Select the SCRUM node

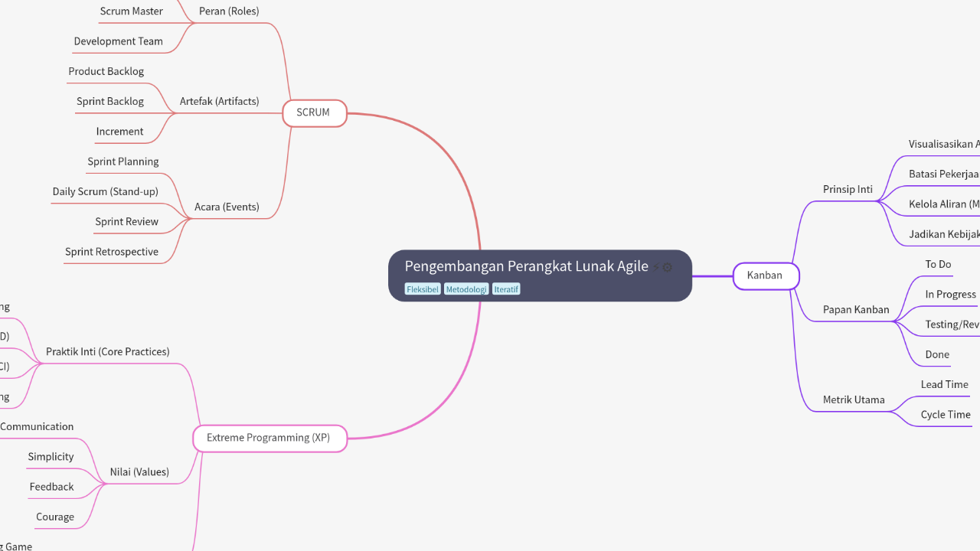[x=314, y=112]
